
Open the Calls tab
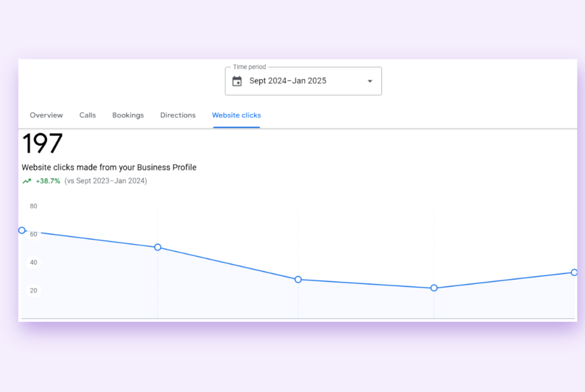click(x=87, y=115)
